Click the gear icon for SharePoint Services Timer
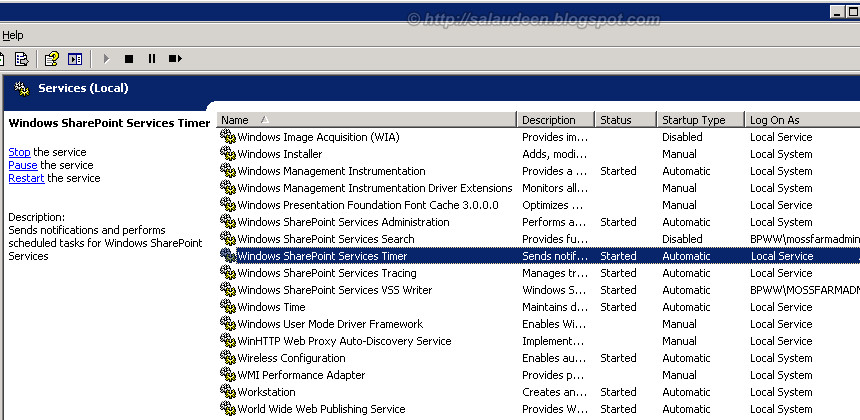 click(x=228, y=256)
